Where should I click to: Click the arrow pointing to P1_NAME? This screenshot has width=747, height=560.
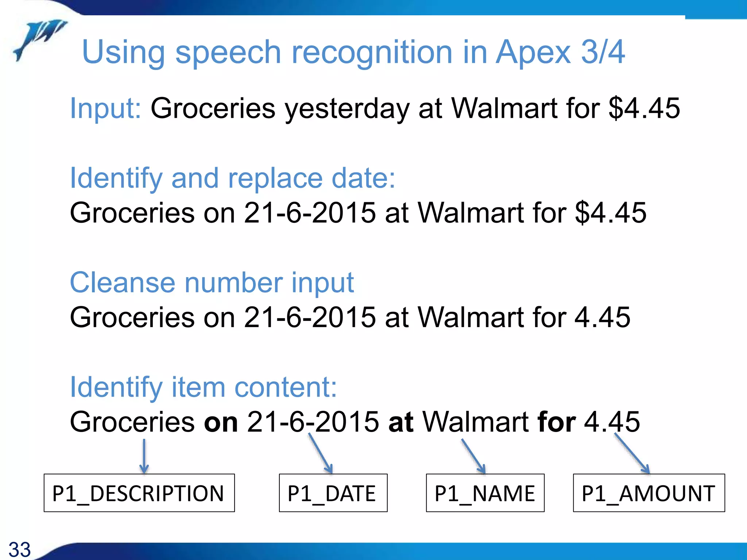coord(473,456)
